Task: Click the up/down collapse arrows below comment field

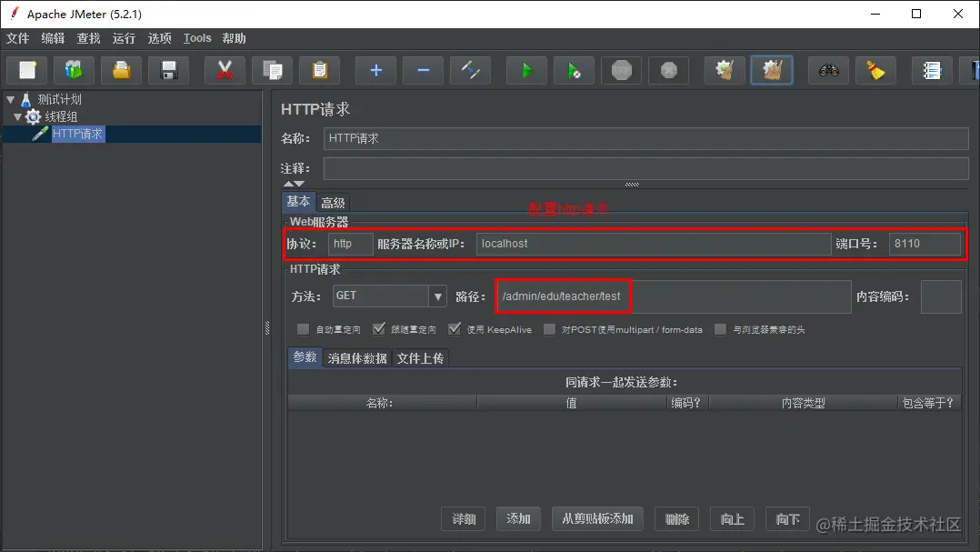Action: (294, 184)
